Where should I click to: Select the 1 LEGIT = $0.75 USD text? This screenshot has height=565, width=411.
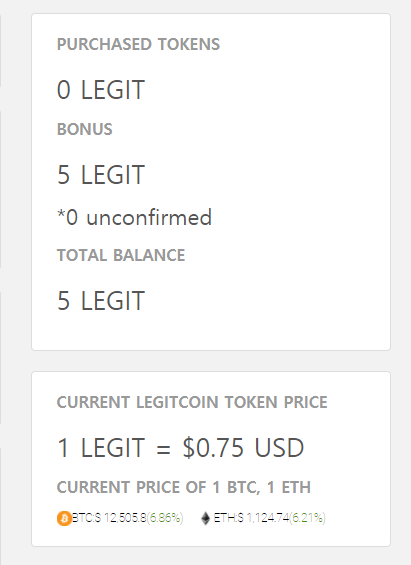tap(180, 448)
